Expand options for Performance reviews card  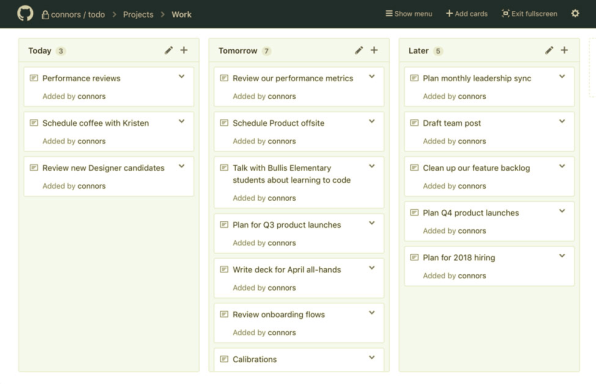point(182,76)
